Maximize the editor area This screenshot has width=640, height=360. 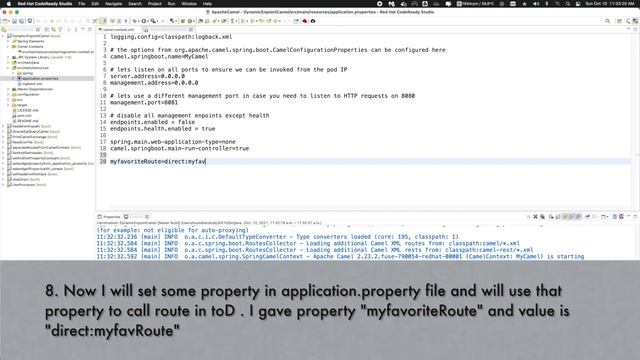[635, 29]
